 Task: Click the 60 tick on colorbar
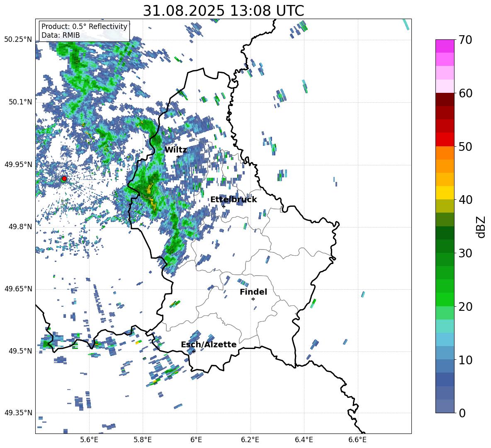click(465, 93)
